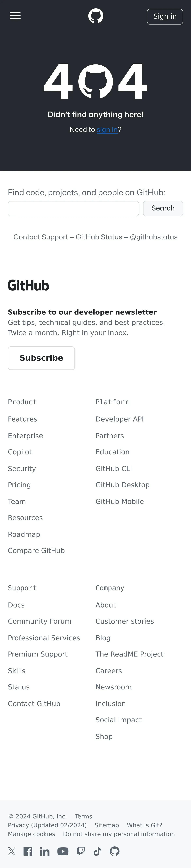Click the Search button
This screenshot has height=868, width=191.
[x=163, y=209]
